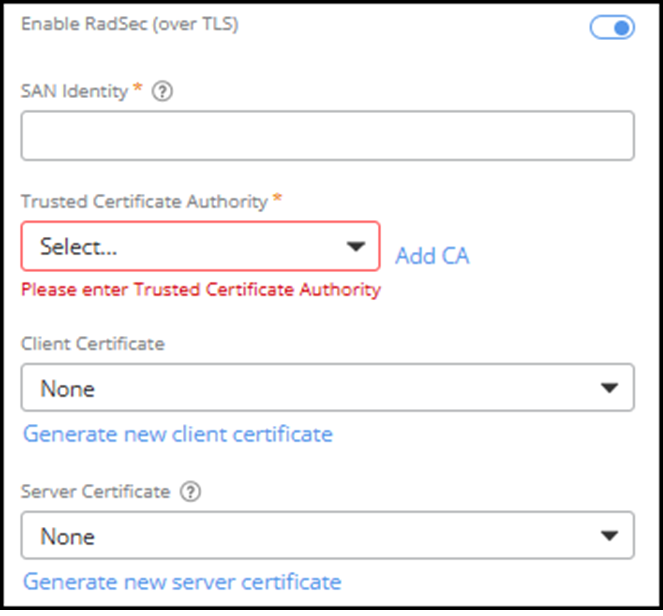Click the Enable RadSec (over TLS) label
663x616 pixels.
130,24
